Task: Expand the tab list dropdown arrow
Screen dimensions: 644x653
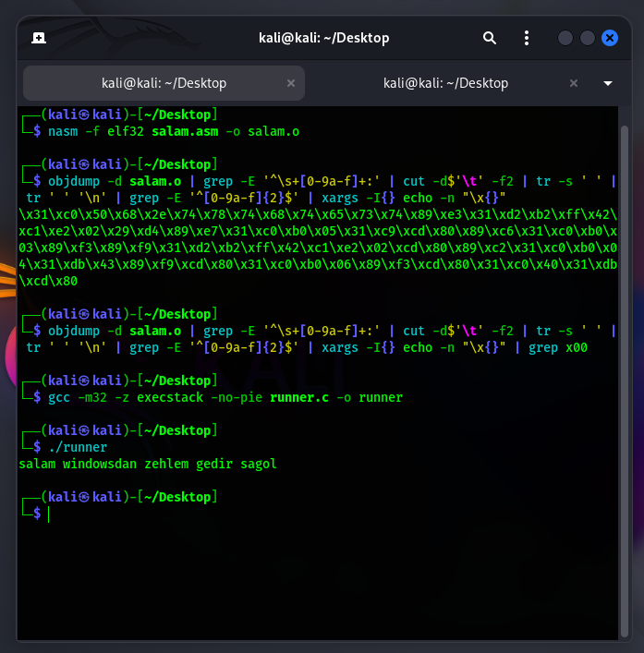Action: click(608, 83)
